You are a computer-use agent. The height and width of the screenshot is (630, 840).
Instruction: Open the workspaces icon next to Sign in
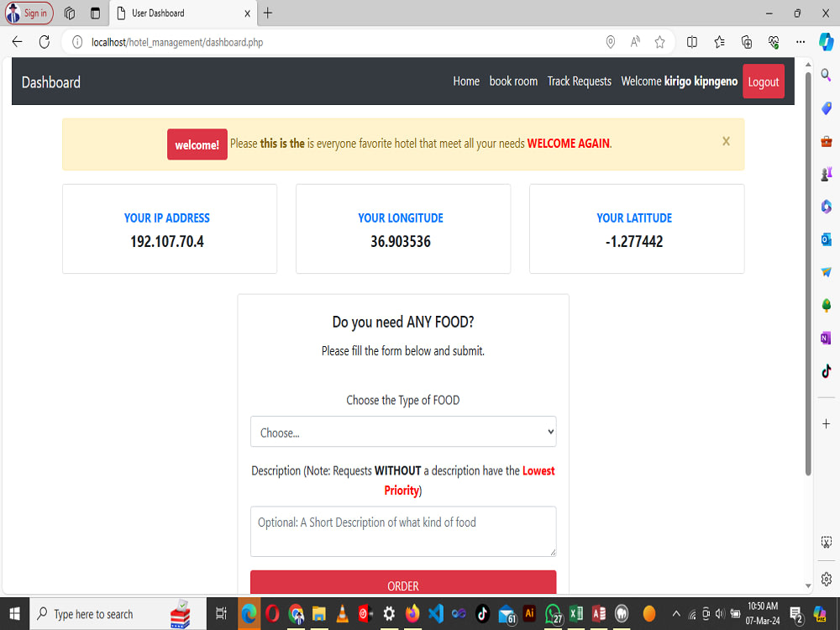(70, 13)
